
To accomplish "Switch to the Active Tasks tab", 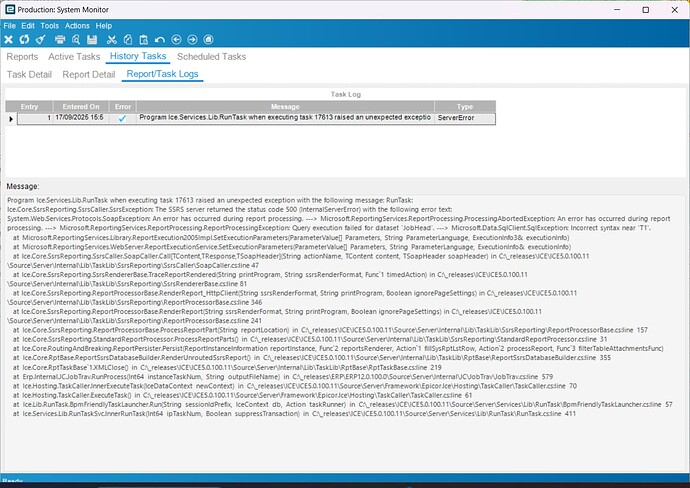I will [x=74, y=57].
